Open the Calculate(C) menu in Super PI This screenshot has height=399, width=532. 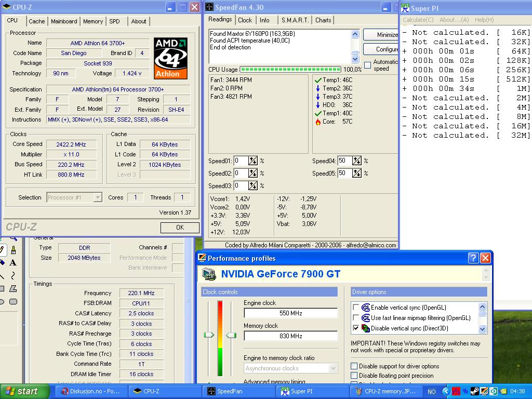click(x=418, y=20)
